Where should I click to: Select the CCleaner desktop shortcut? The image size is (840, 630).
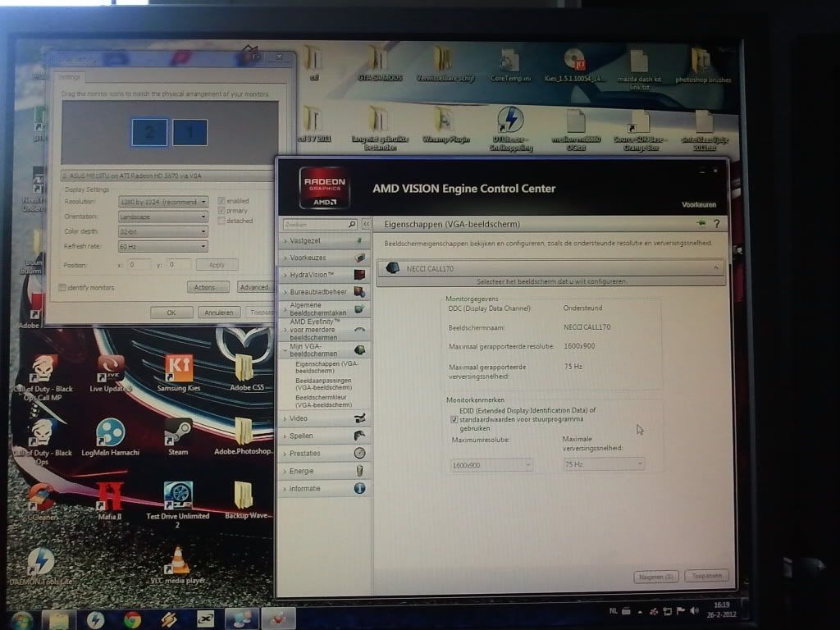click(42, 501)
